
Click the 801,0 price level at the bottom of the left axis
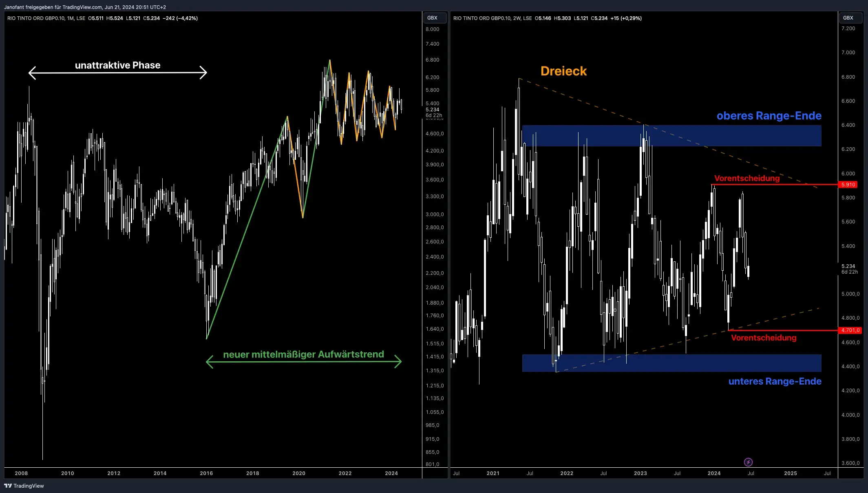pyautogui.click(x=432, y=464)
